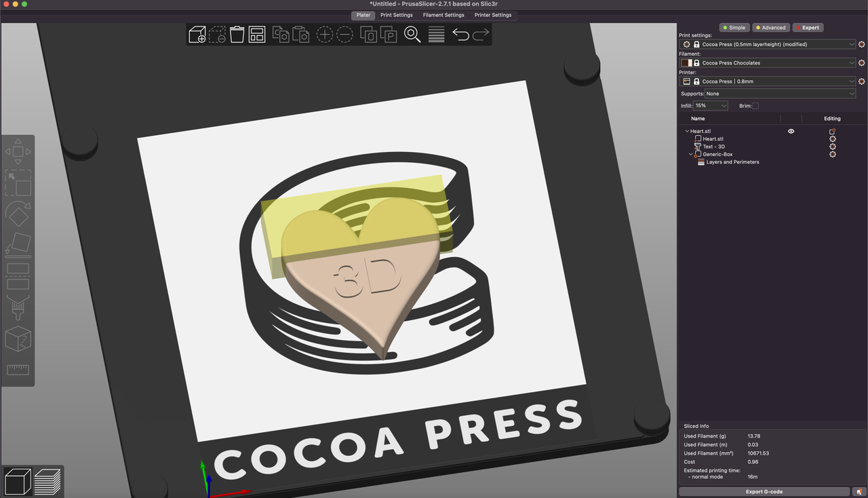Select the Cut tool
The height and width of the screenshot is (498, 868).
point(18,276)
